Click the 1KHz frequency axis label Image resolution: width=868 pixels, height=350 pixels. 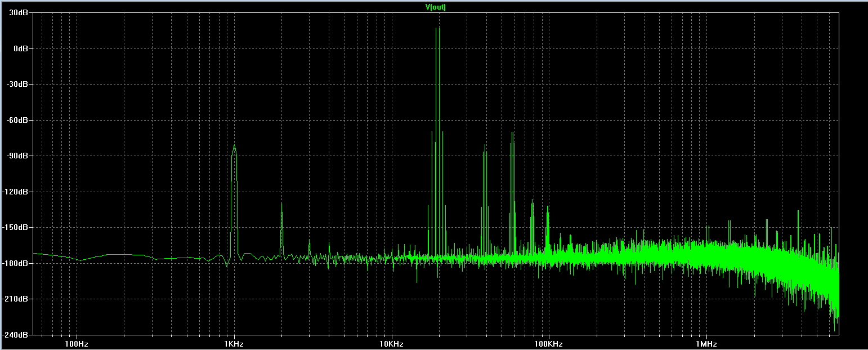pos(234,343)
